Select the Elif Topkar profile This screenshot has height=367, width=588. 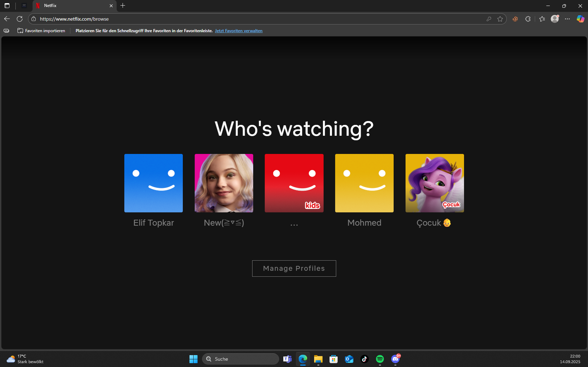[153, 183]
